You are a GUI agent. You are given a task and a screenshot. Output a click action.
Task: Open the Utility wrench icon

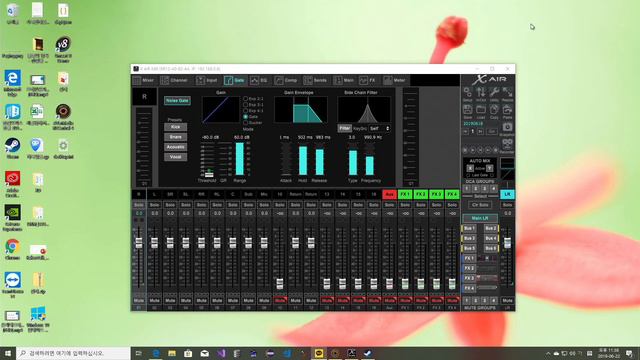(494, 94)
